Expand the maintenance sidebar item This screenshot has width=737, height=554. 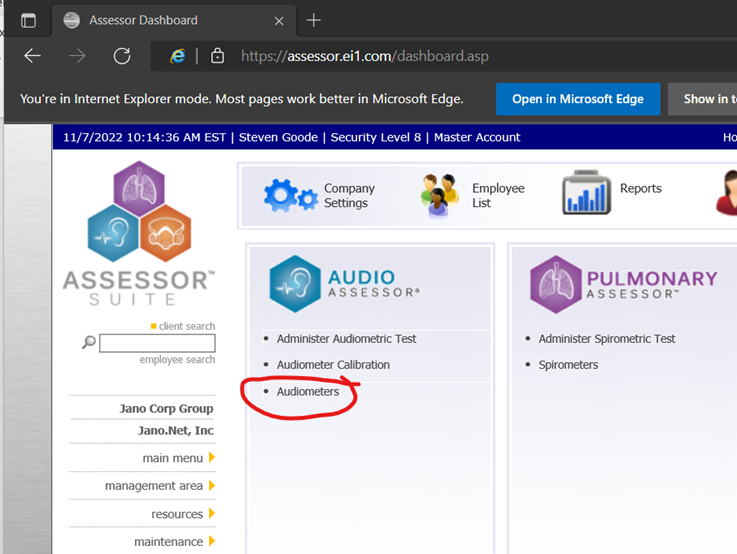pyautogui.click(x=168, y=542)
